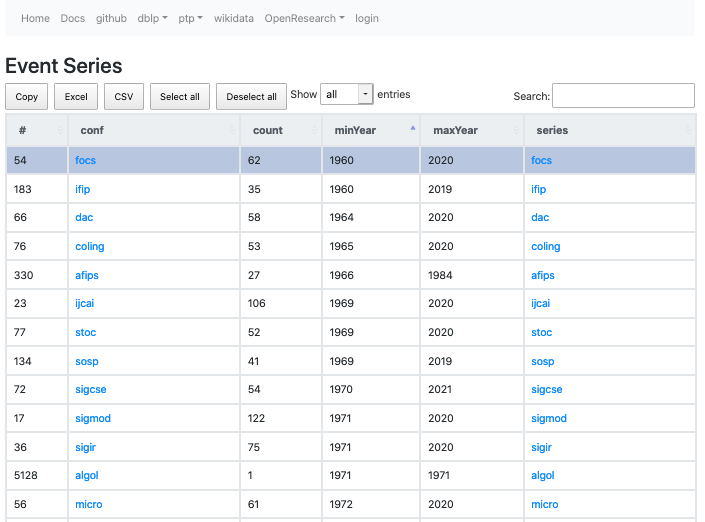
Task: Expand the ptp menu
Action: pos(190,18)
